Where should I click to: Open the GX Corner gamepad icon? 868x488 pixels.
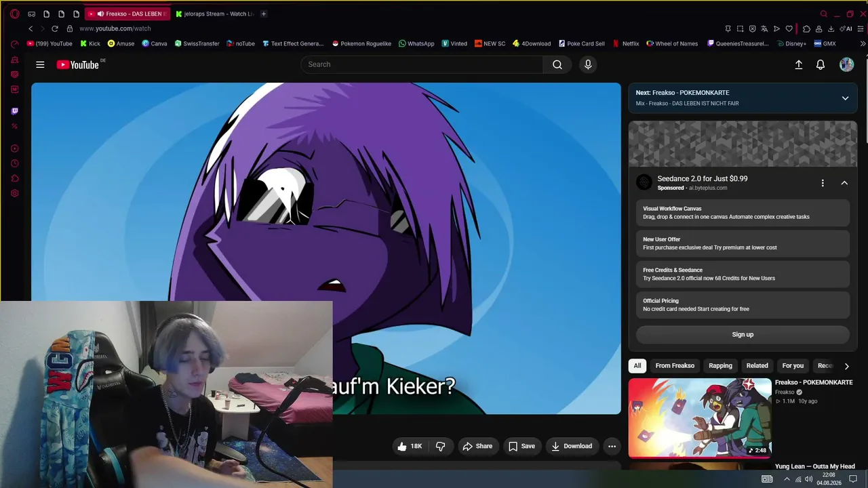click(x=32, y=14)
